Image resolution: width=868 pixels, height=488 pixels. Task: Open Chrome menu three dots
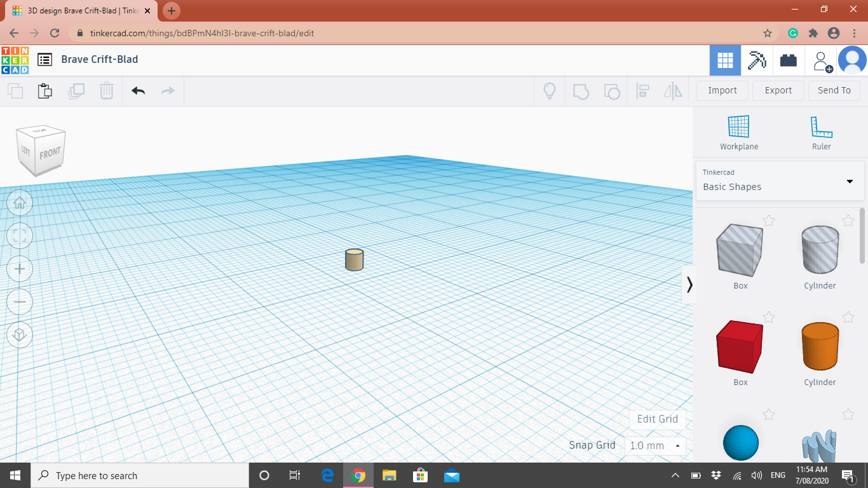click(853, 33)
